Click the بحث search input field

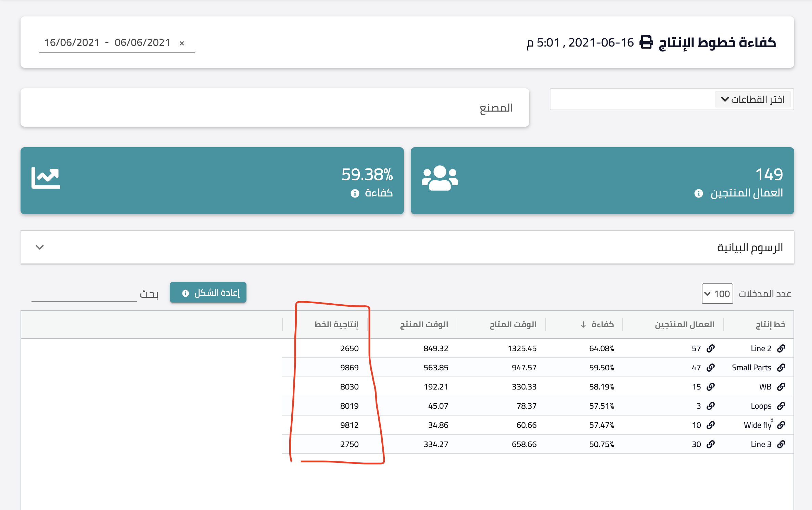click(84, 294)
